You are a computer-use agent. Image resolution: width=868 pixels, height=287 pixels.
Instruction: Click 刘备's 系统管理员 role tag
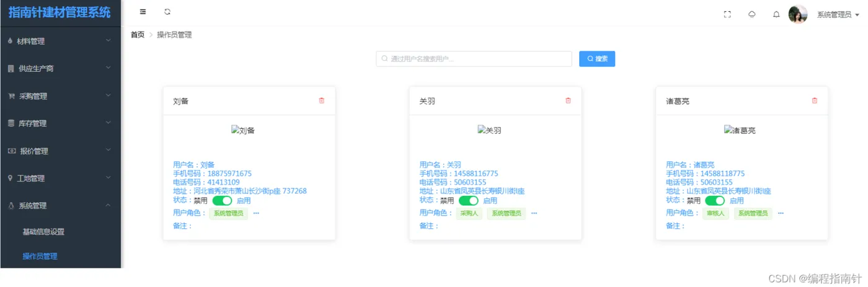(228, 213)
